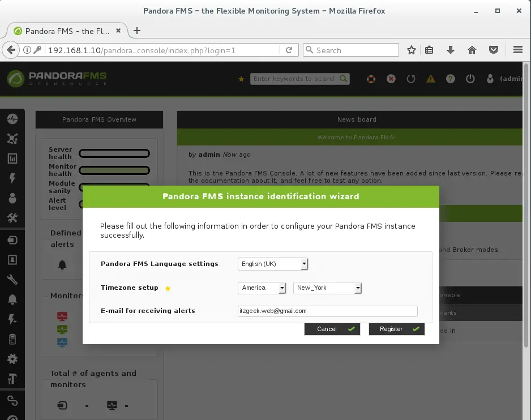Open Topology maps sidebar icon

point(12,139)
